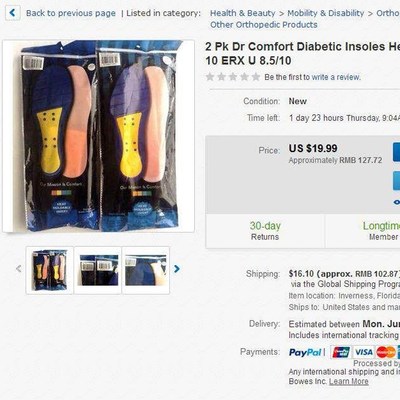Screen dimensions: 400x400
Task: Click the 30-day Returns box
Action: [265, 231]
